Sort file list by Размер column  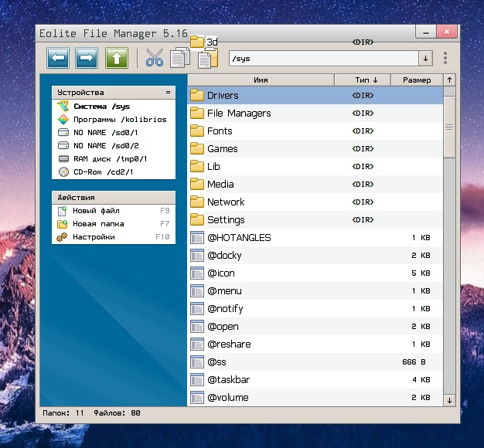(415, 80)
